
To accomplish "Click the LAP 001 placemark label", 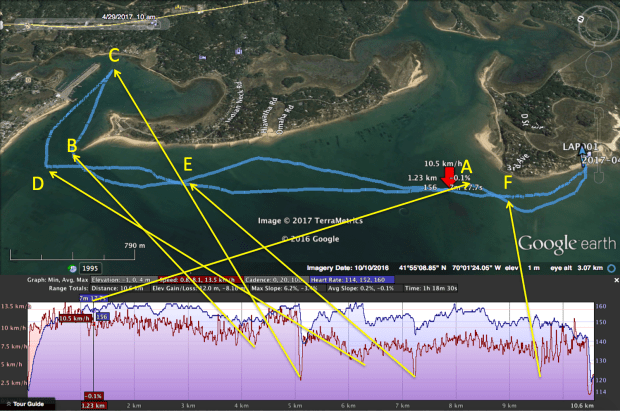I will [591, 146].
